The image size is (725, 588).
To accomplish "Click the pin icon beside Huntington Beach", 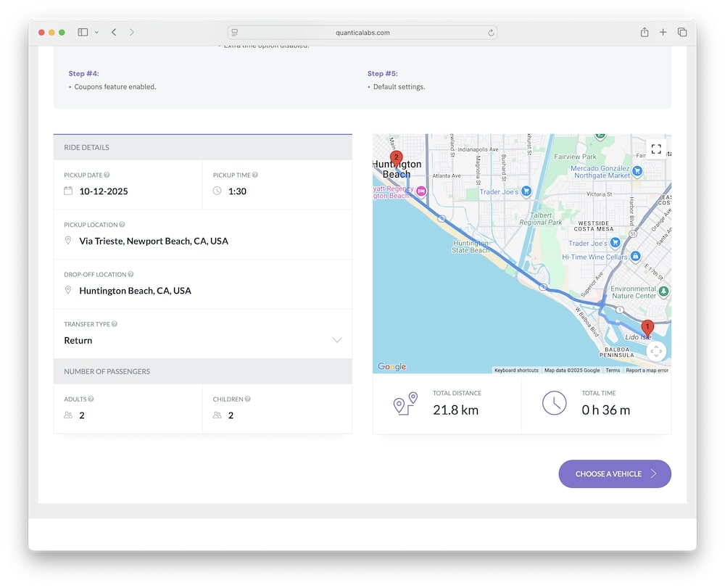I will (x=68, y=290).
